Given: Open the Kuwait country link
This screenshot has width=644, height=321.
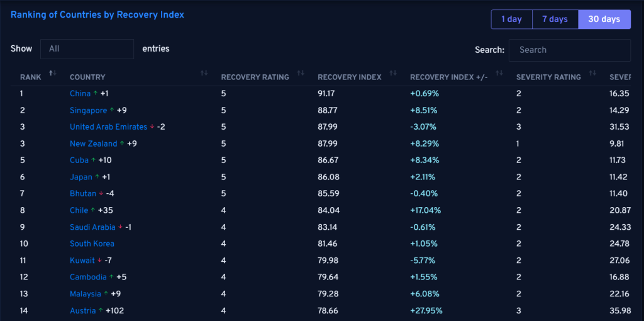Looking at the screenshot, I should pyautogui.click(x=82, y=261).
